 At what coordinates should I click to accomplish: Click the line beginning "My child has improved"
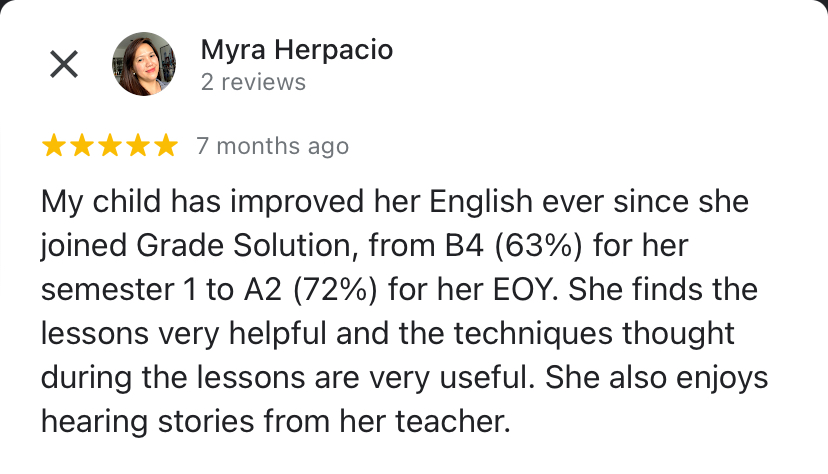pos(394,203)
